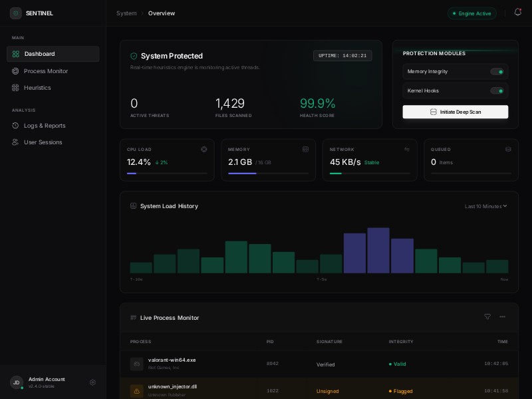
Task: Select the valorant-win64.exe process row
Action: pos(319,364)
